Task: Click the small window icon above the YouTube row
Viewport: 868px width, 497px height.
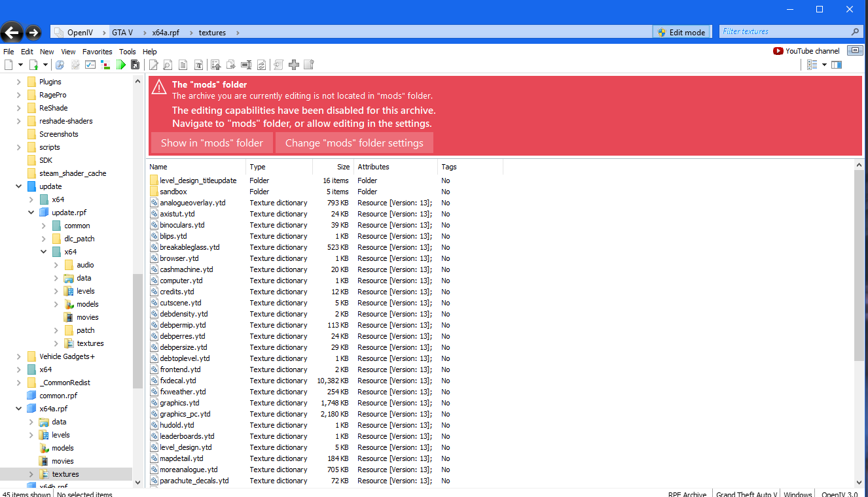Action: pos(855,50)
